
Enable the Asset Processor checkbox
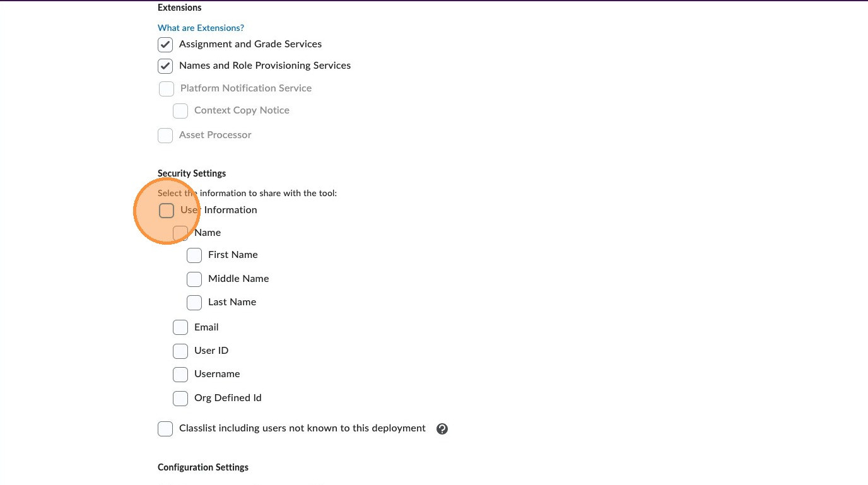(x=165, y=136)
